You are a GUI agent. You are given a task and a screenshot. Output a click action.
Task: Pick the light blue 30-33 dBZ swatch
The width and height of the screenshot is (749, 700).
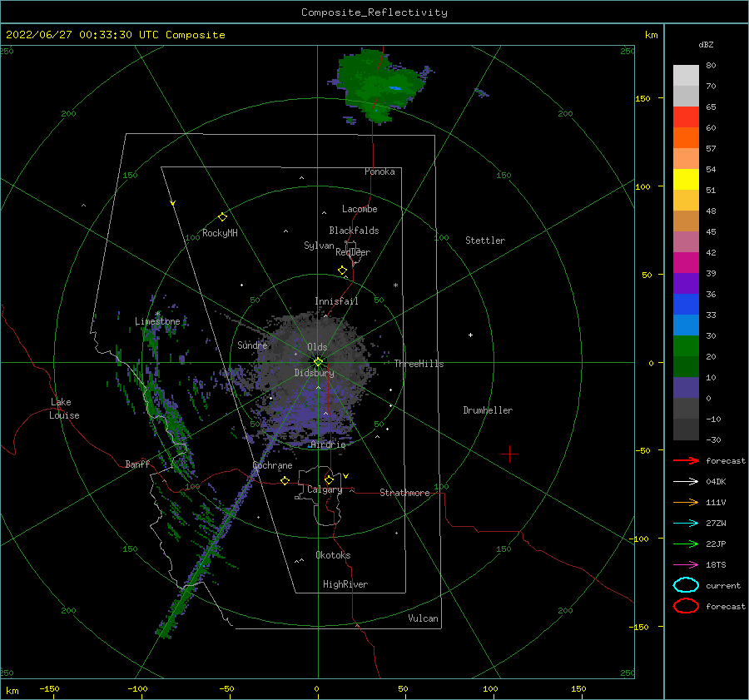(x=686, y=325)
